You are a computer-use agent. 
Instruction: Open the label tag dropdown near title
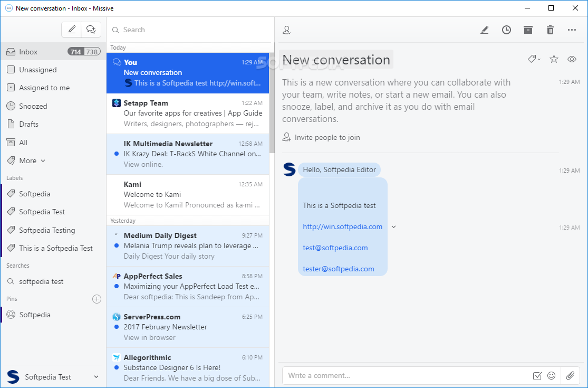tap(534, 59)
